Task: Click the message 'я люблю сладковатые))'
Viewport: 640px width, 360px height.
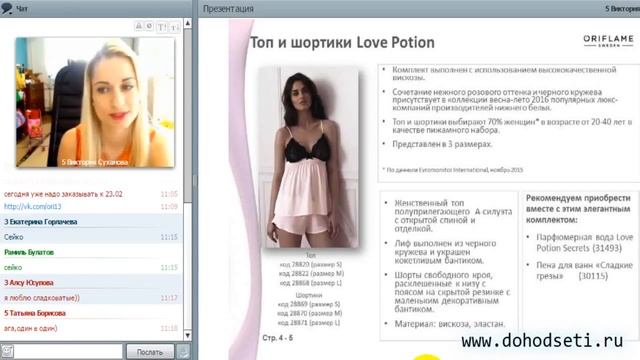Action: pos(42,298)
